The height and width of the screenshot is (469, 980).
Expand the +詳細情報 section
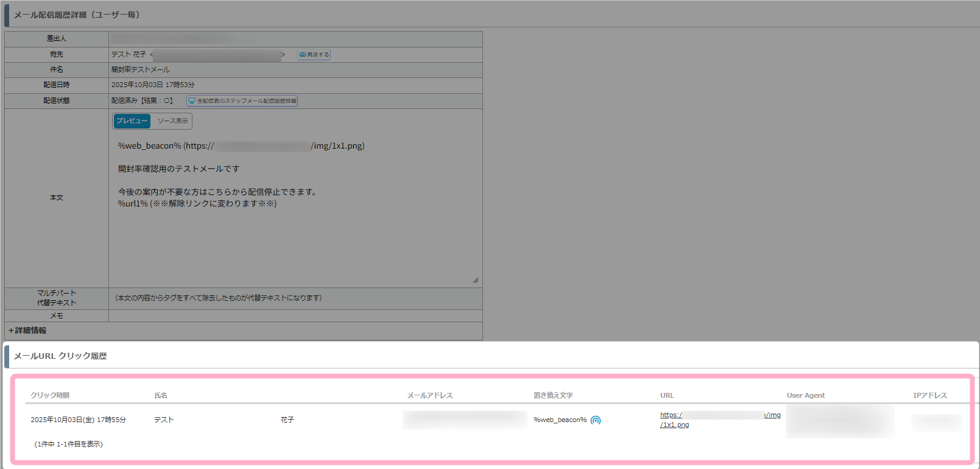point(27,331)
